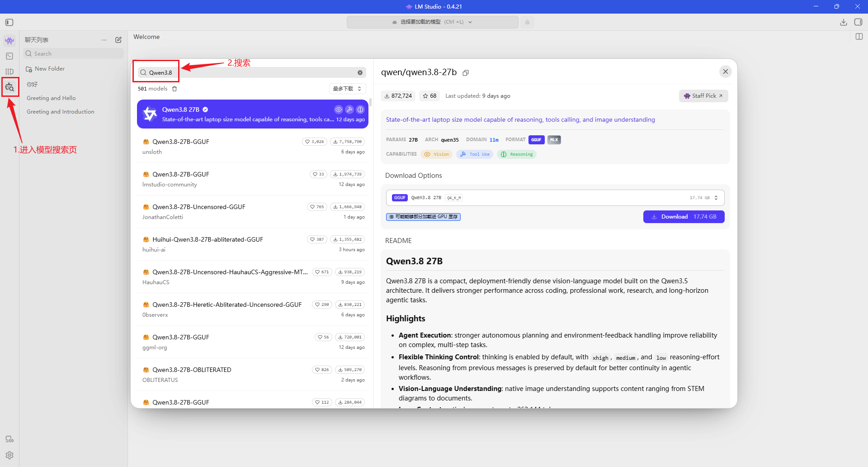868x467 pixels.
Task: Open the Qwen3.8 27B Q4_K_M quantization dropdown
Action: tap(555, 198)
